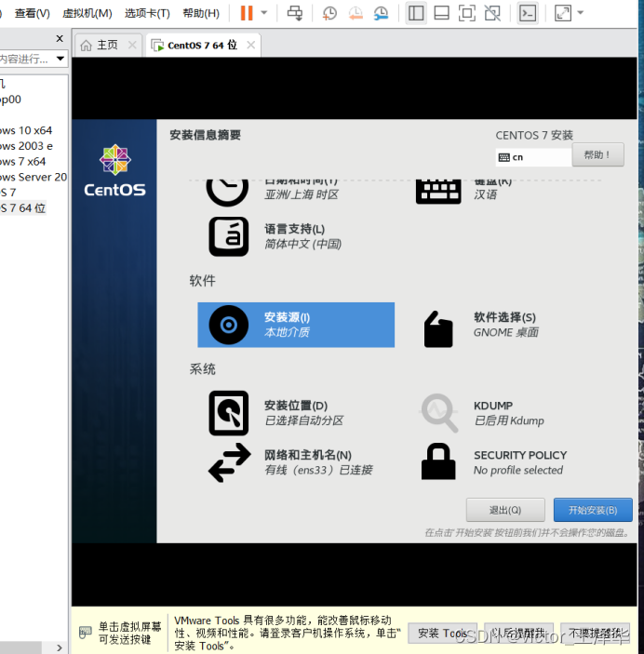Select the 'ows Server 20' library entry
Screen dimensions: 644x654
click(x=34, y=177)
